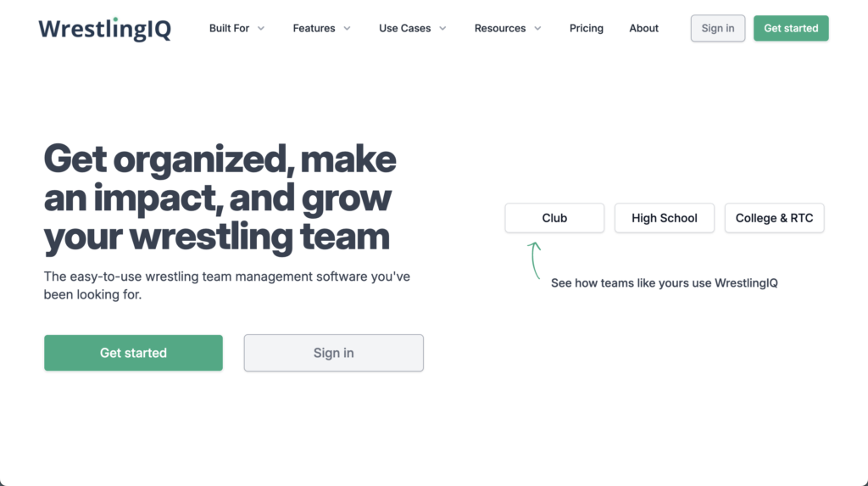Expand the Built For menu label
Viewport: 868px width, 486px height.
[229, 28]
